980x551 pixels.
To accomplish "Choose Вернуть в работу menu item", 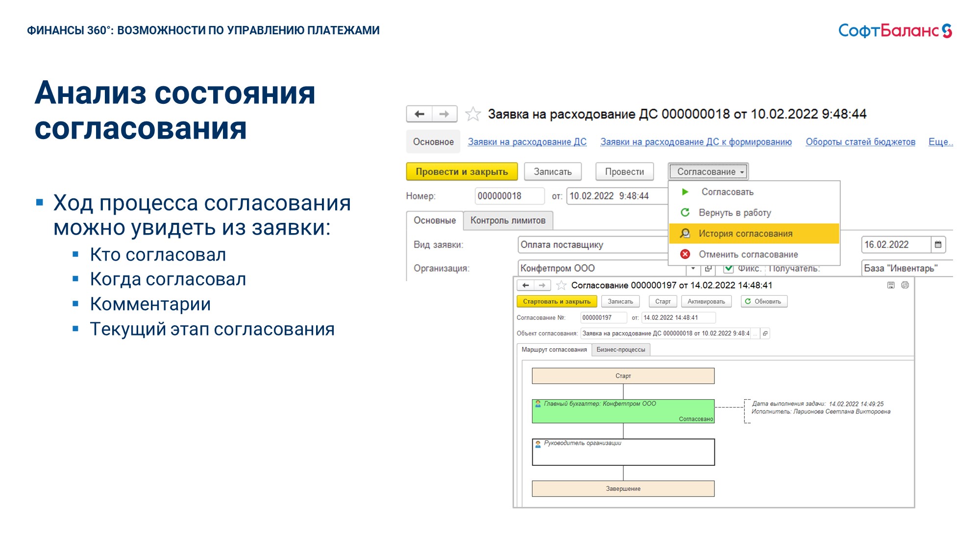I will (754, 213).
